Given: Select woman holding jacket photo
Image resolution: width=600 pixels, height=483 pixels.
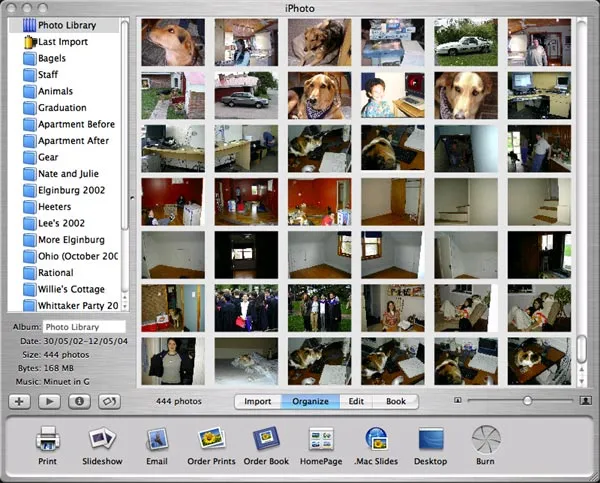Looking at the screenshot, I should point(173,361).
